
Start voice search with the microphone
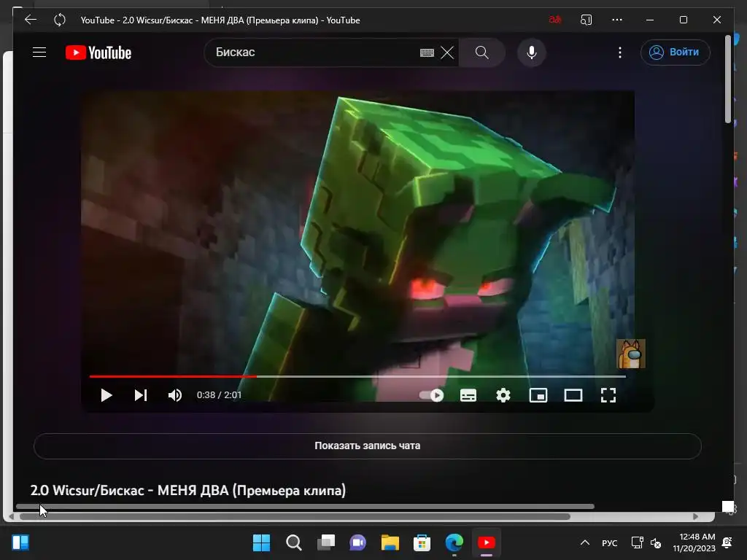532,52
